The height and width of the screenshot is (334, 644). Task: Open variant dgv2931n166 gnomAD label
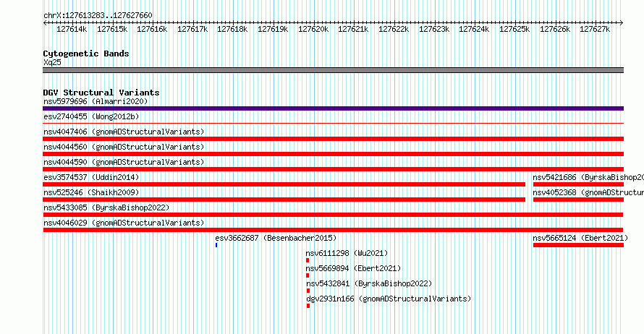(389, 299)
